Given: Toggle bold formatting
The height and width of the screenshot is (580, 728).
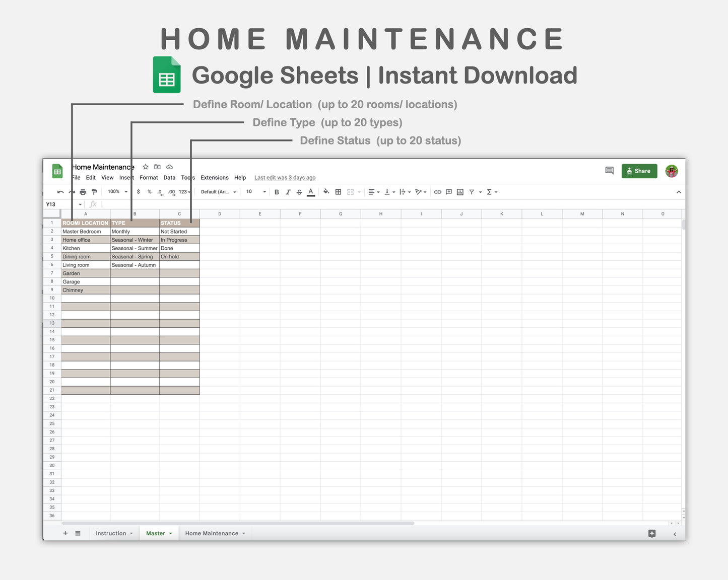Looking at the screenshot, I should tap(277, 192).
